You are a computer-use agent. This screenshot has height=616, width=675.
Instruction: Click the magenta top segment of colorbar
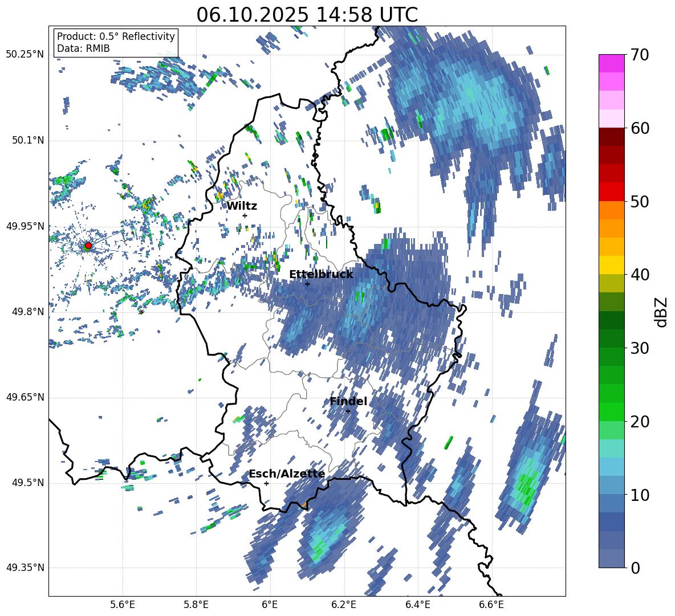pos(611,63)
